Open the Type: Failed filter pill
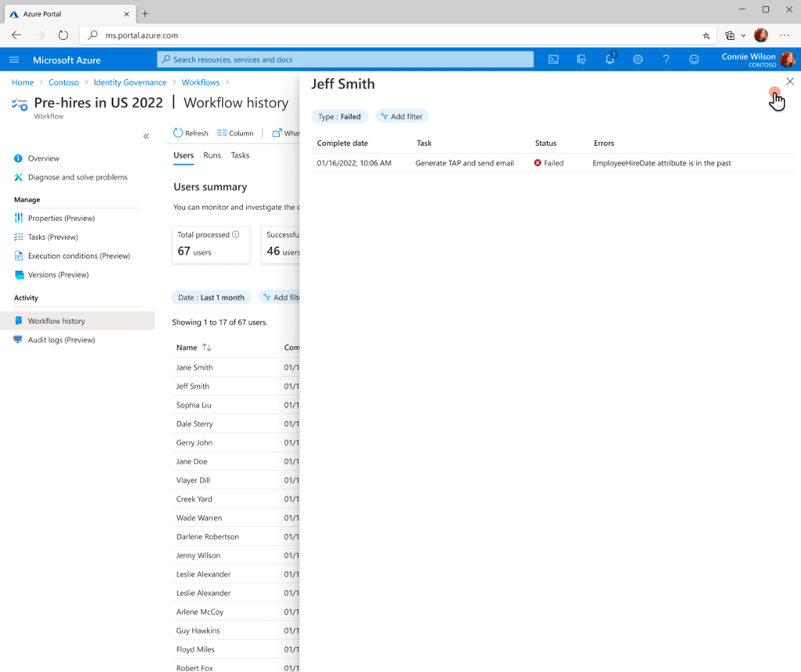This screenshot has width=801, height=672. pos(339,116)
